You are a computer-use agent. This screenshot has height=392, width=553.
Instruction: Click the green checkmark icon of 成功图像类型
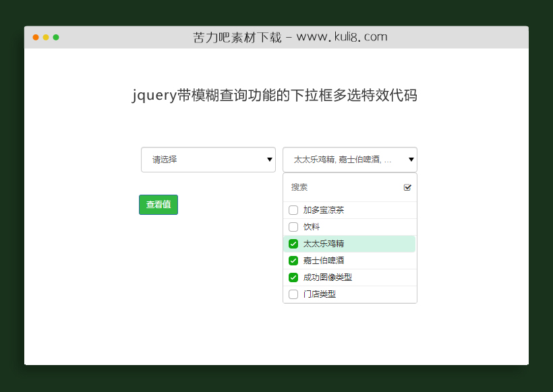pyautogui.click(x=293, y=277)
